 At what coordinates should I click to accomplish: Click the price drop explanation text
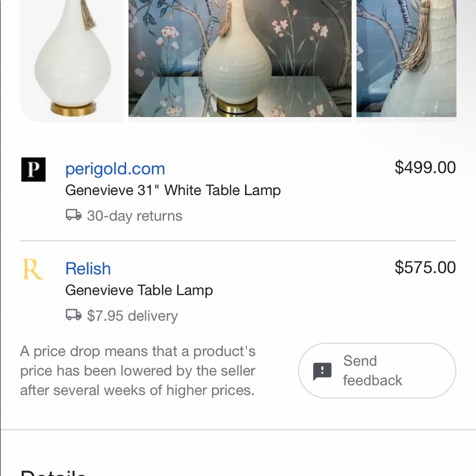[138, 371]
